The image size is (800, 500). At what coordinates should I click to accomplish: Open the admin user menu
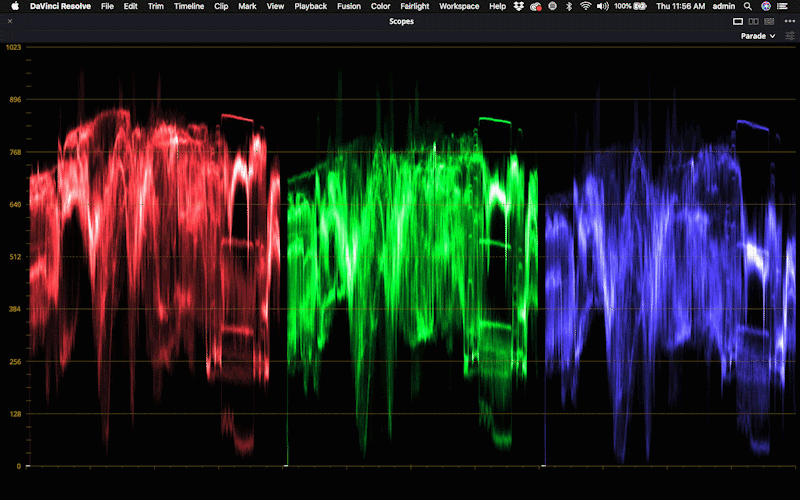(x=724, y=6)
